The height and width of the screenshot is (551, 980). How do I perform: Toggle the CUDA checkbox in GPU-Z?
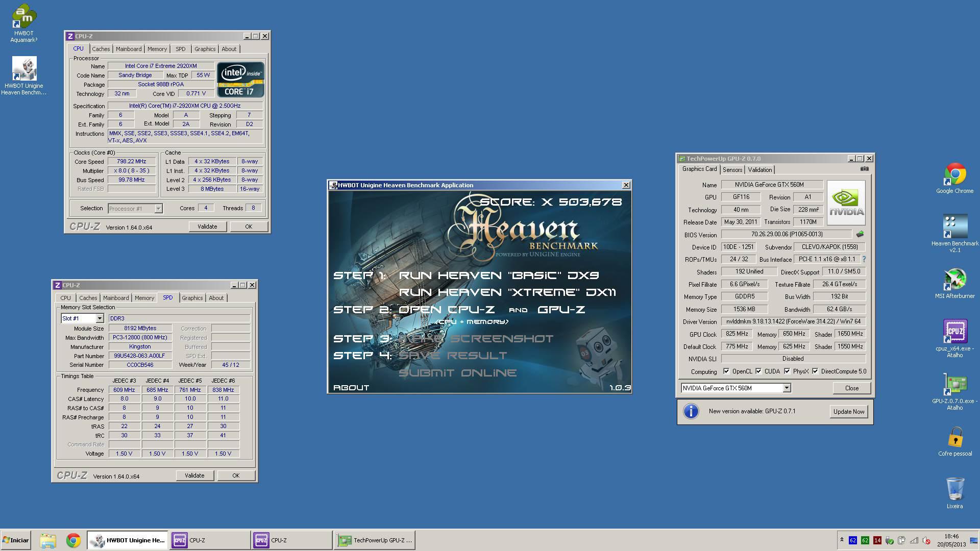tap(758, 371)
